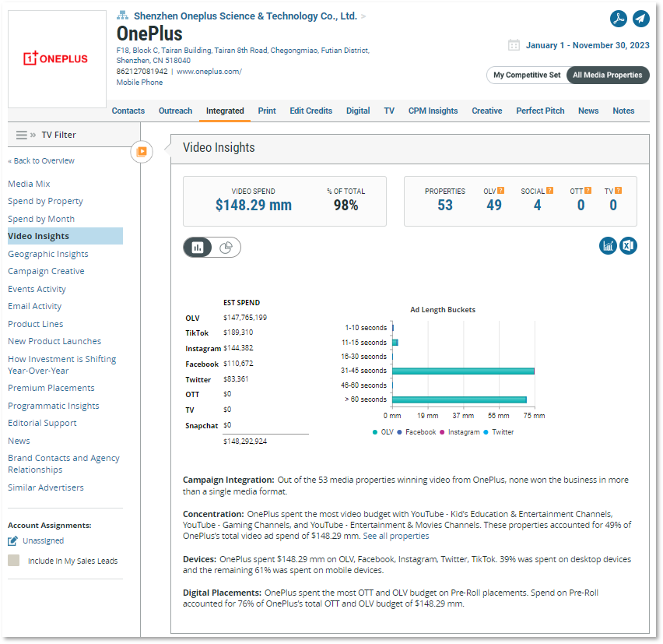Open the Perfect Pitch tab
This screenshot has width=663, height=644.
pyautogui.click(x=540, y=111)
